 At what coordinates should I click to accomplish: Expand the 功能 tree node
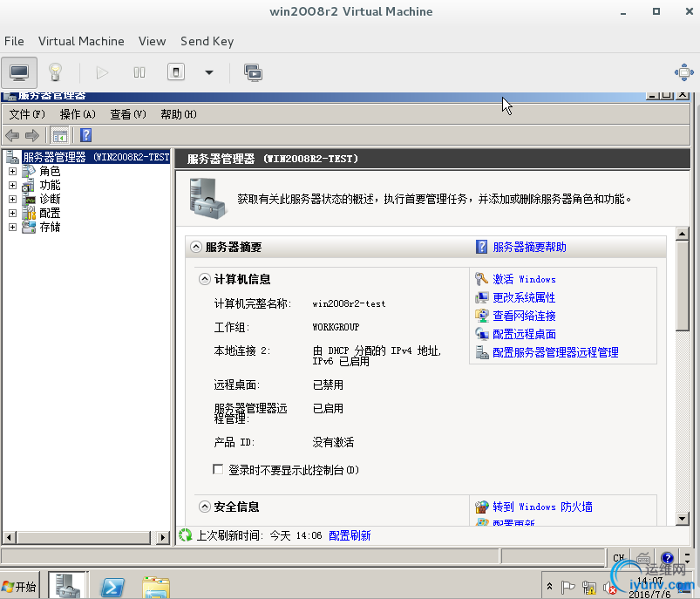(x=12, y=185)
